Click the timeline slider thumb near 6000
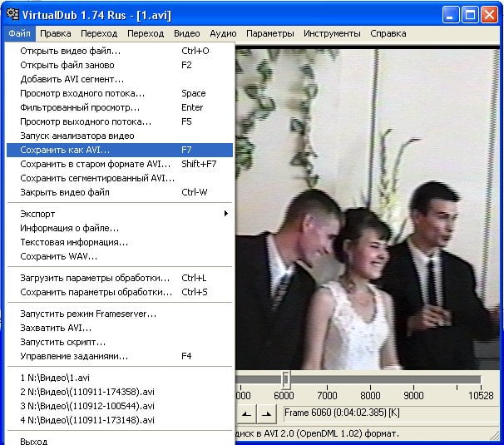 point(285,379)
